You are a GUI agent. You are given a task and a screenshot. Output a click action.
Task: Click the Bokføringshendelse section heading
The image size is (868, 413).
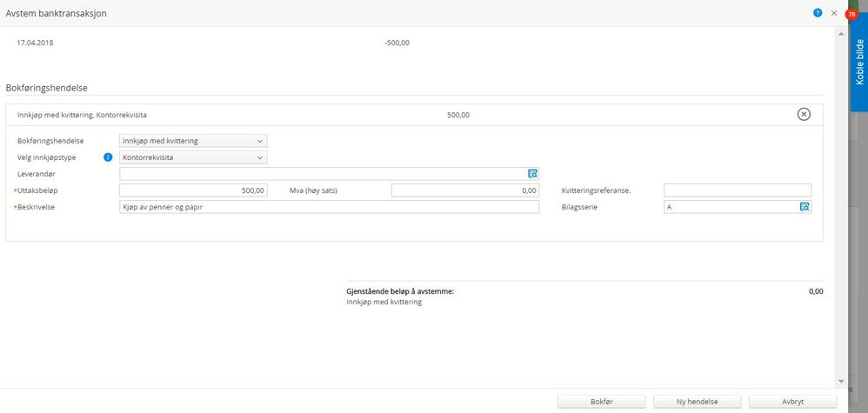46,88
